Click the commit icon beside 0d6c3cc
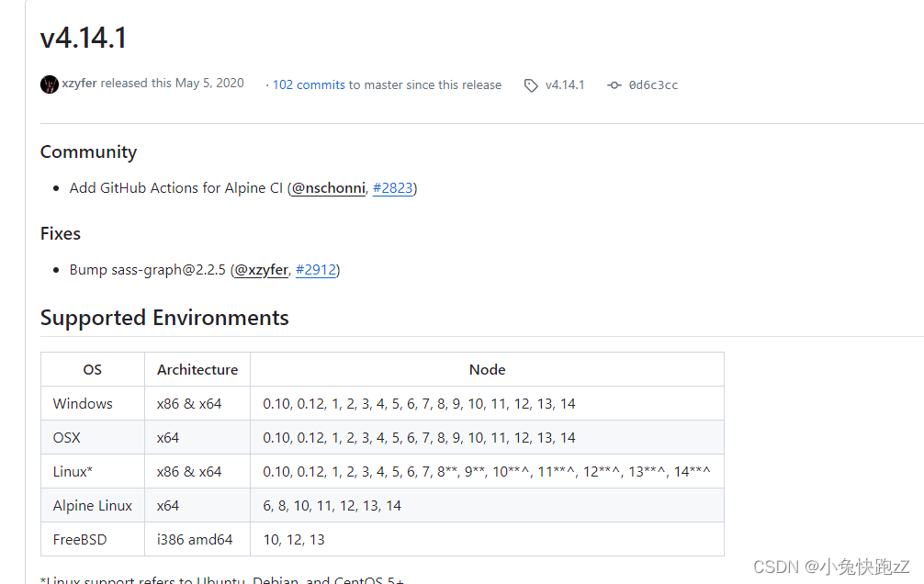924x584 pixels. [614, 85]
